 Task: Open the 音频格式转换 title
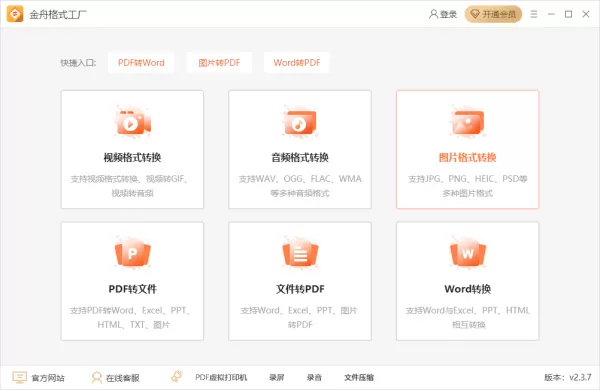click(300, 157)
